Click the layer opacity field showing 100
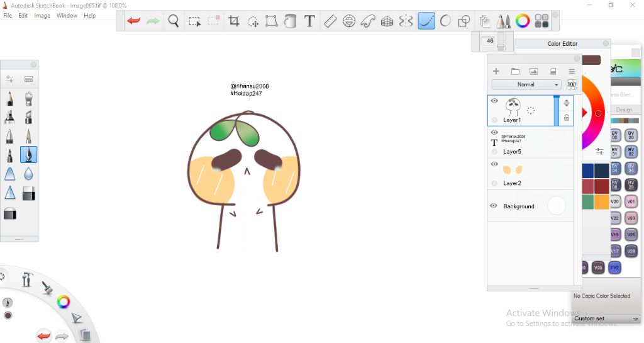 coord(571,84)
